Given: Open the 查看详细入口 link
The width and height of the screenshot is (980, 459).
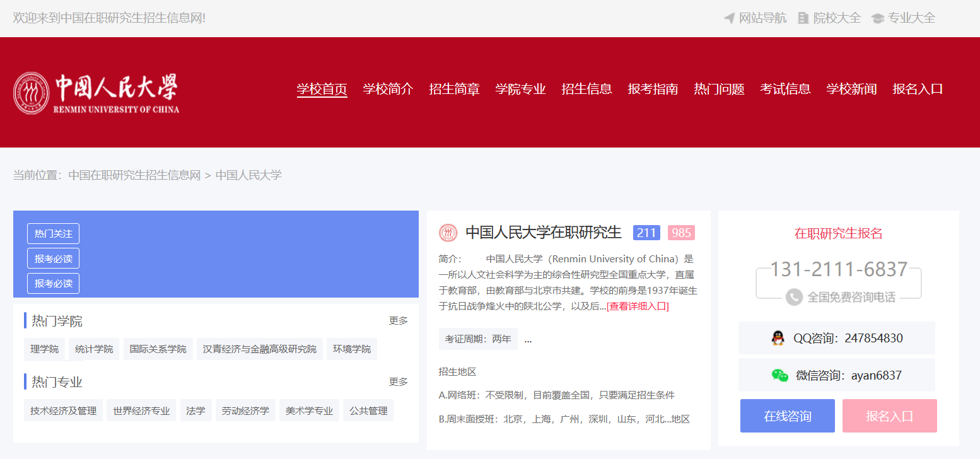Looking at the screenshot, I should (x=638, y=306).
